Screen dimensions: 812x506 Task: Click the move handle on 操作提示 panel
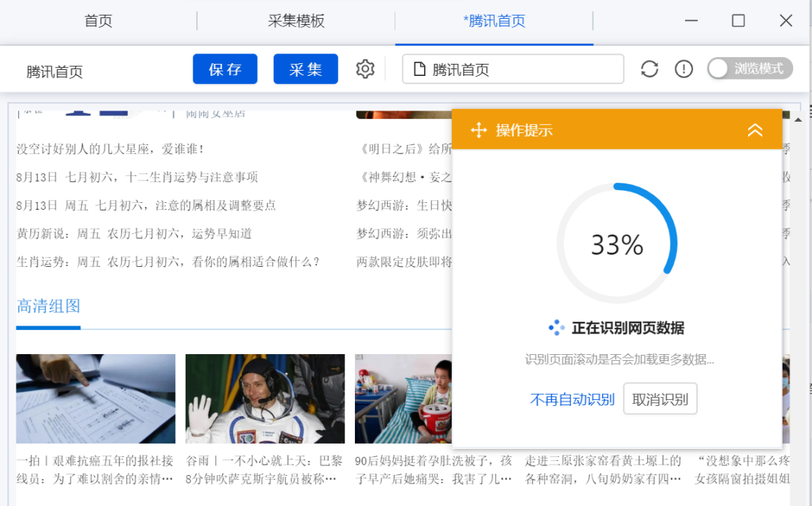pyautogui.click(x=478, y=130)
